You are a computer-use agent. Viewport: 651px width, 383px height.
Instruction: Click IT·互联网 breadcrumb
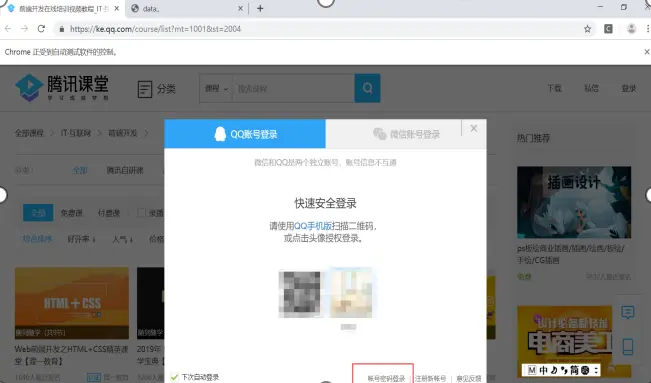[x=76, y=133]
